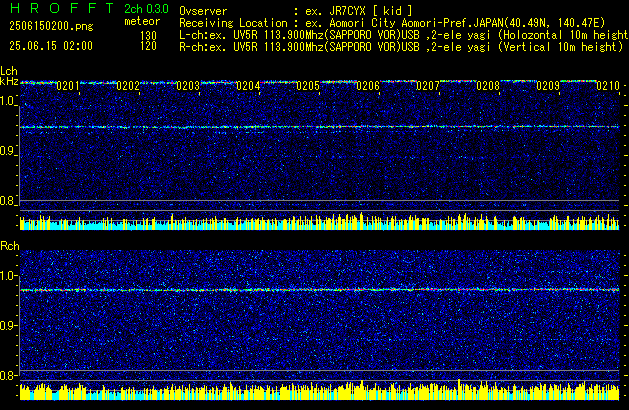Click the Lch carrier signal trace
This screenshot has width=629, height=410.
point(320,127)
